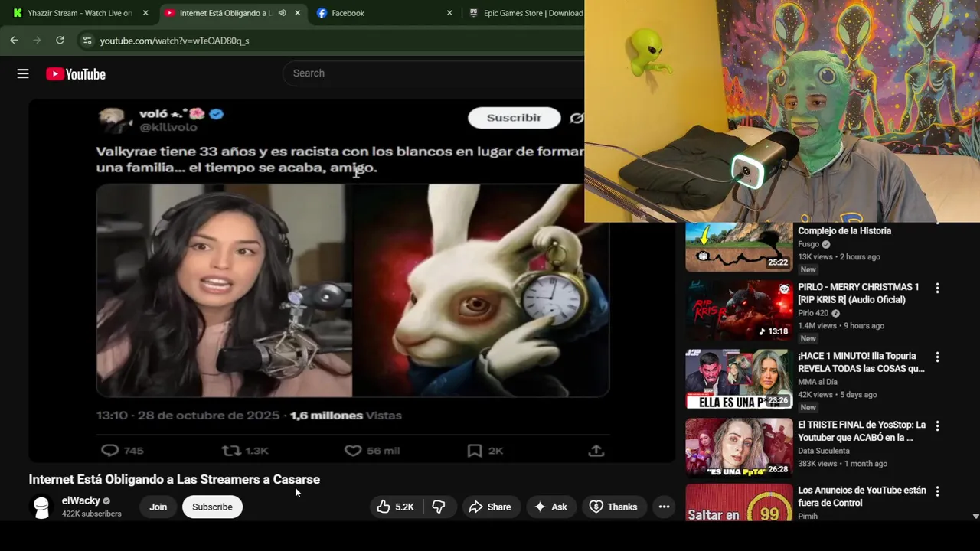Click the video title Internet Está Obligando
Screen dimensions: 980x551
tap(175, 479)
